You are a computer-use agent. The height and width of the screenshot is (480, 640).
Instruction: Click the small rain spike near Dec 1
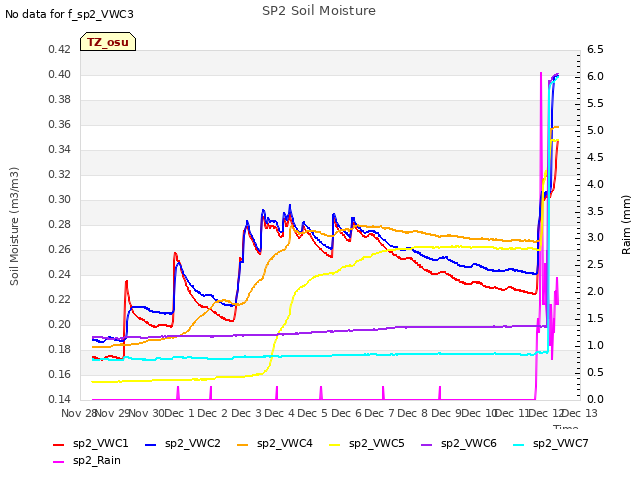point(178,393)
